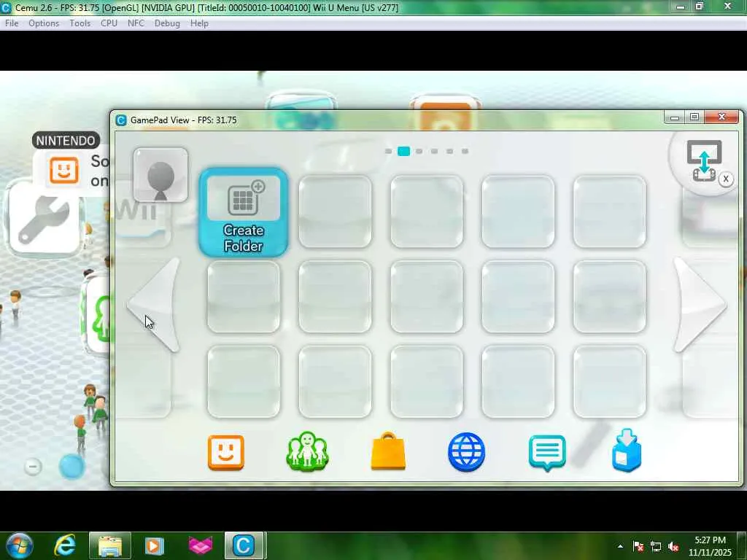
Task: Select the highlighted second page indicator
Action: click(403, 152)
